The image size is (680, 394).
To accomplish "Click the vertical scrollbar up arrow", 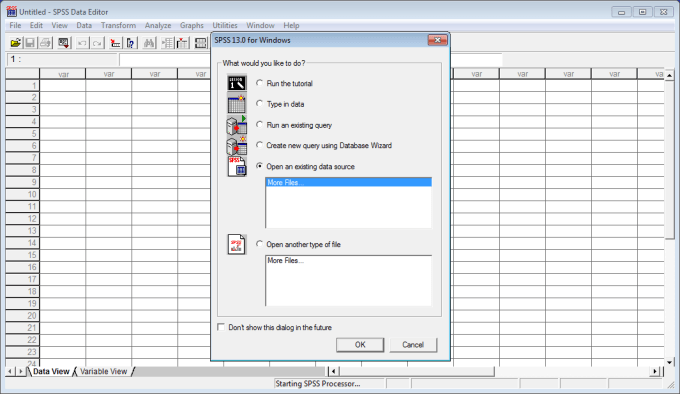I will point(670,75).
